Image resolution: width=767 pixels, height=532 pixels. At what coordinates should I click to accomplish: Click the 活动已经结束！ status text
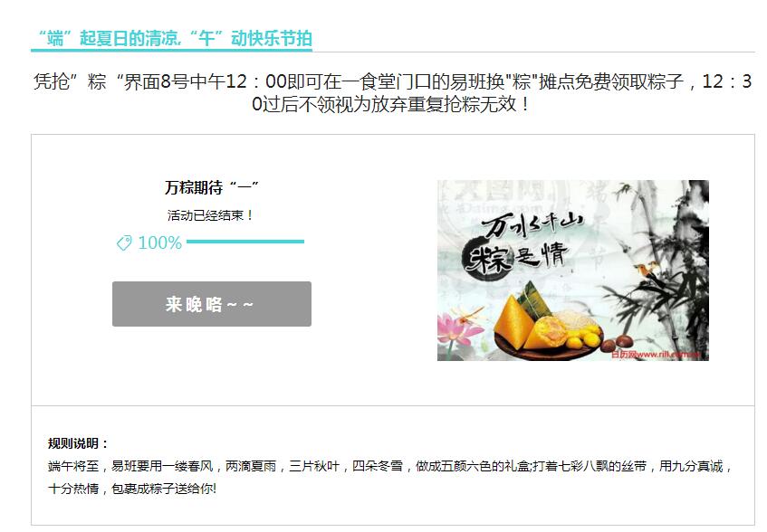tap(210, 215)
